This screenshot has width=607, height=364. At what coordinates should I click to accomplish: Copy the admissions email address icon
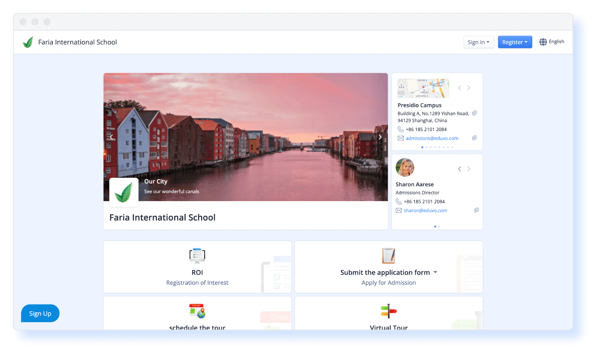coord(474,138)
